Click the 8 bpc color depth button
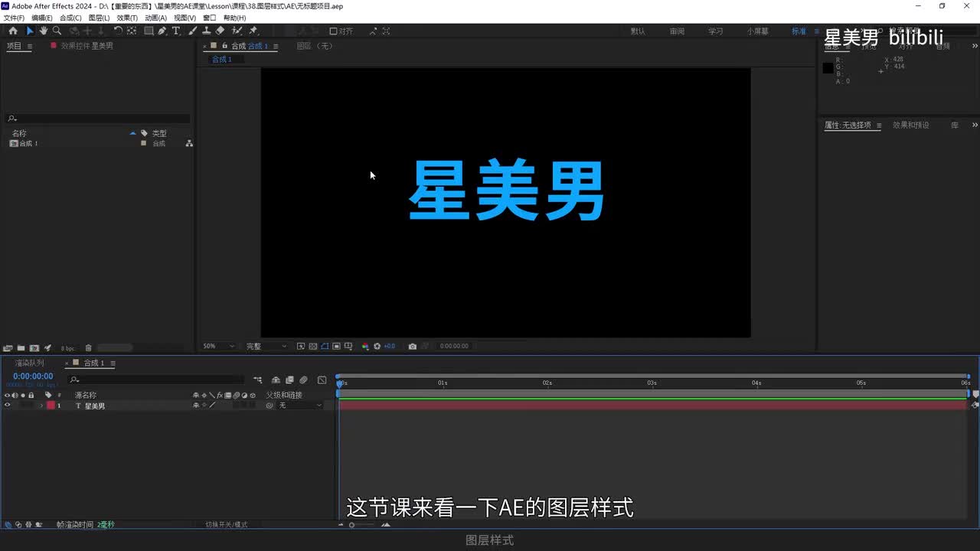 point(68,347)
